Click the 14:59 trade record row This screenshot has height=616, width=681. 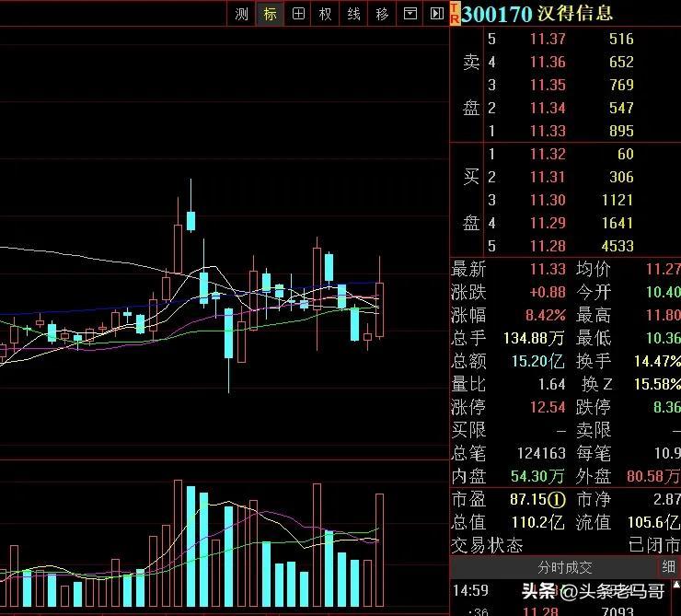click(565, 590)
